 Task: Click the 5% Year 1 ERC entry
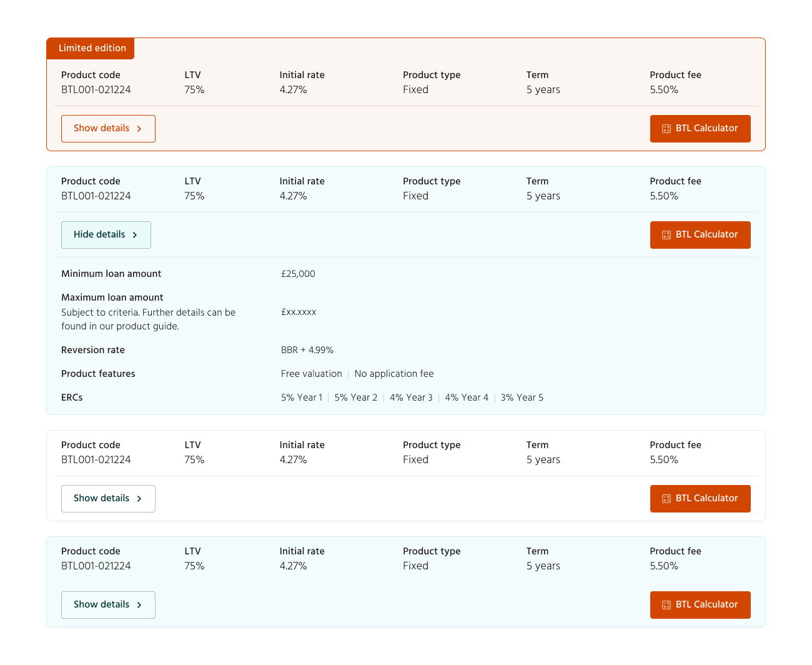[x=302, y=397]
